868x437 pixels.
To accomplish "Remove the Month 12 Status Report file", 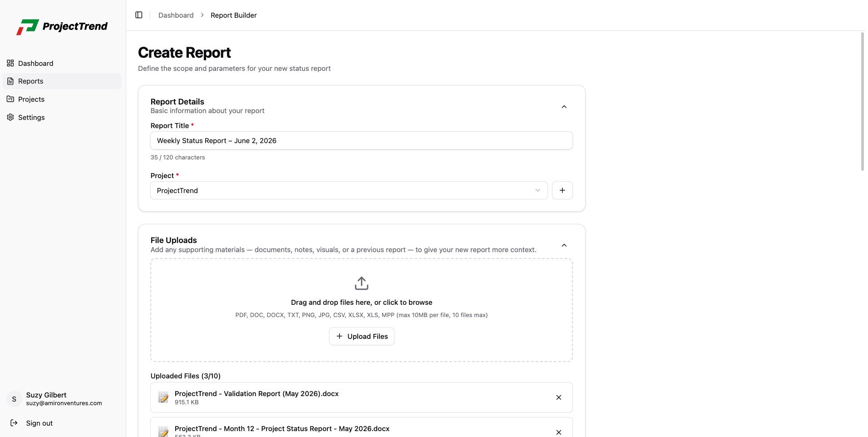I will point(559,432).
